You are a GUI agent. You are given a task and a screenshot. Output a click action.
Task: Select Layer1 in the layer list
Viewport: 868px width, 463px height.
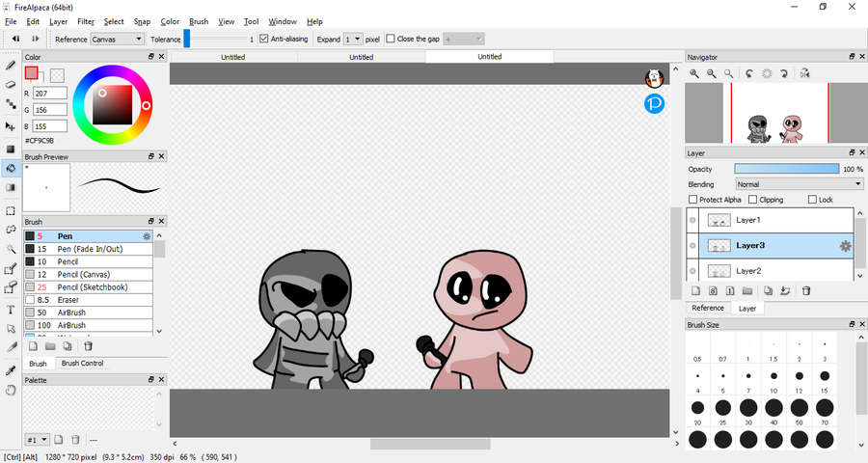[x=776, y=221]
